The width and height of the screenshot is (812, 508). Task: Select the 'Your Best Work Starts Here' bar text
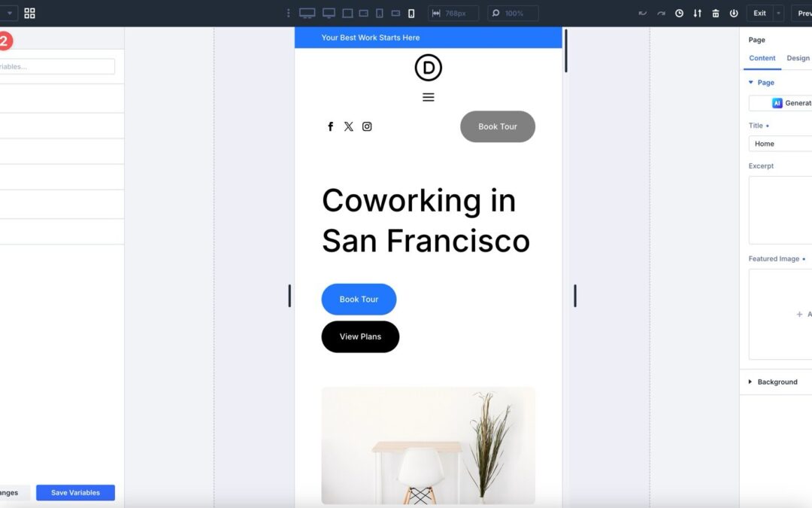tap(370, 38)
